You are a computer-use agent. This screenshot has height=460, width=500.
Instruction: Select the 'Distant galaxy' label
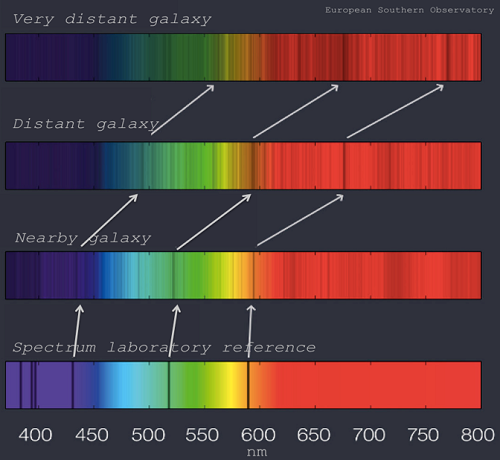(x=86, y=124)
